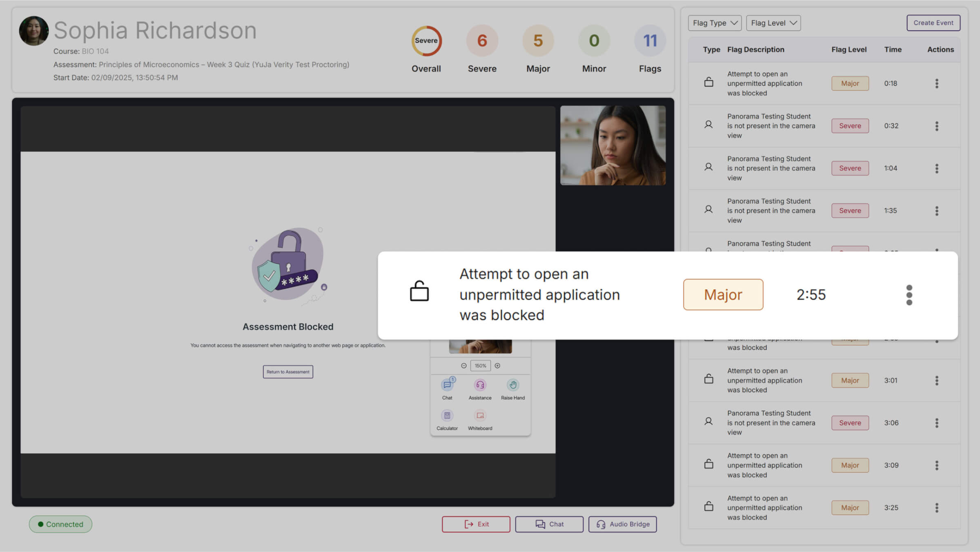Screen dimensions: 980x552
Task: Open actions menu for 2:55 Major flag
Action: coord(909,295)
